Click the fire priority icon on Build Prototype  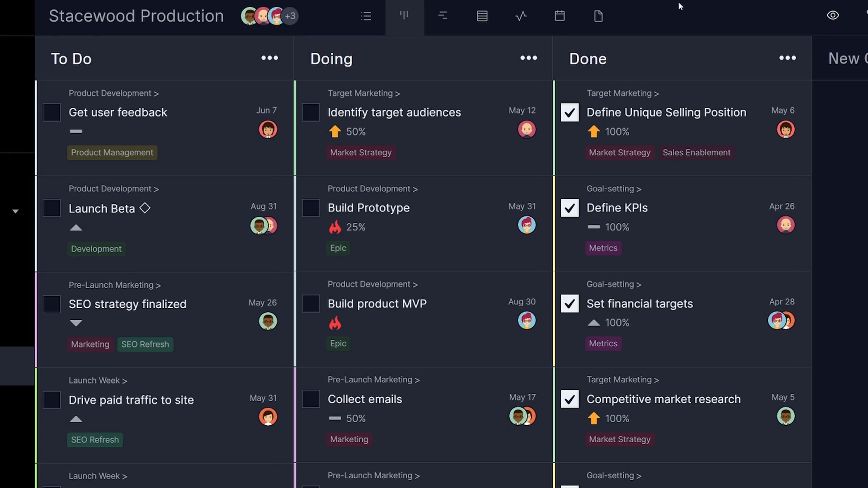pyautogui.click(x=335, y=227)
